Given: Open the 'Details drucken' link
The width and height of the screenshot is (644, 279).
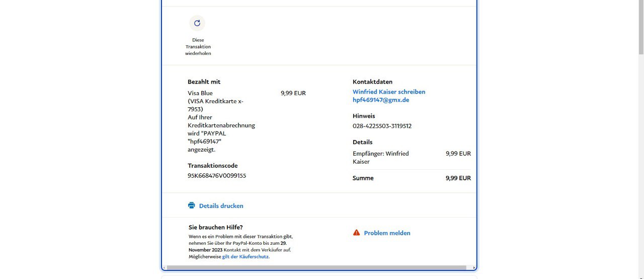Looking at the screenshot, I should [x=221, y=205].
